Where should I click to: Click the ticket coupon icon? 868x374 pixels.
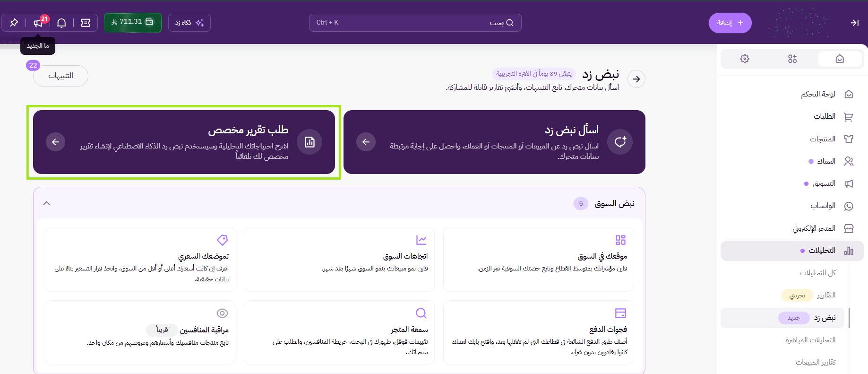click(x=86, y=23)
